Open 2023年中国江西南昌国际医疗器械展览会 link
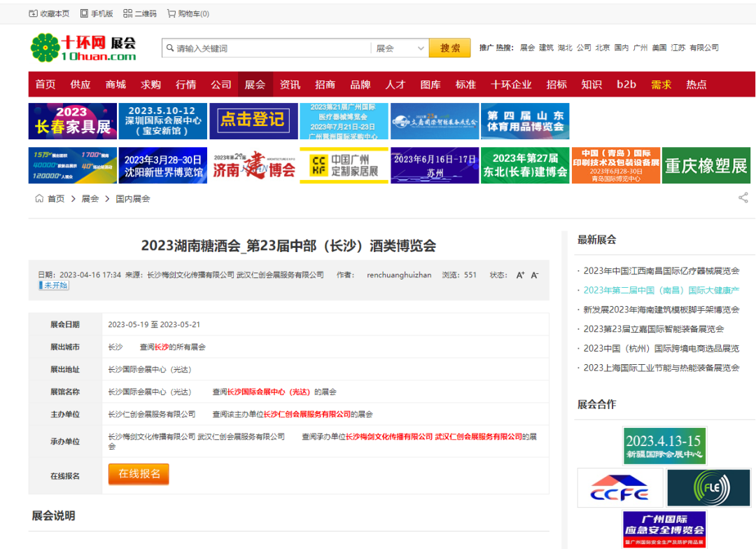756x549 pixels. click(661, 270)
